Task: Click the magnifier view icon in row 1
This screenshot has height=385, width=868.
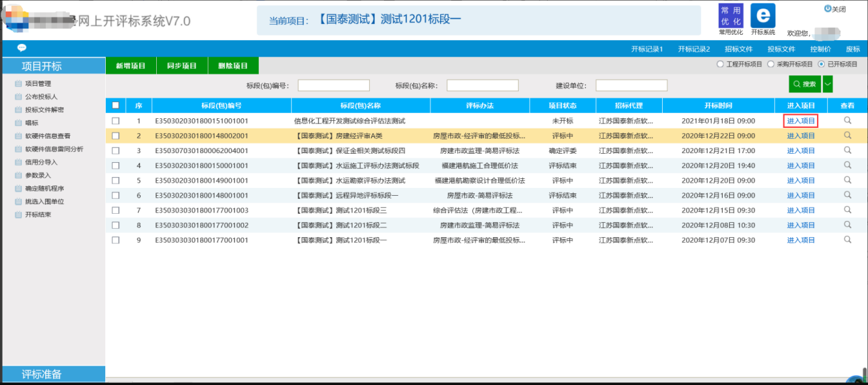Action: pyautogui.click(x=847, y=121)
